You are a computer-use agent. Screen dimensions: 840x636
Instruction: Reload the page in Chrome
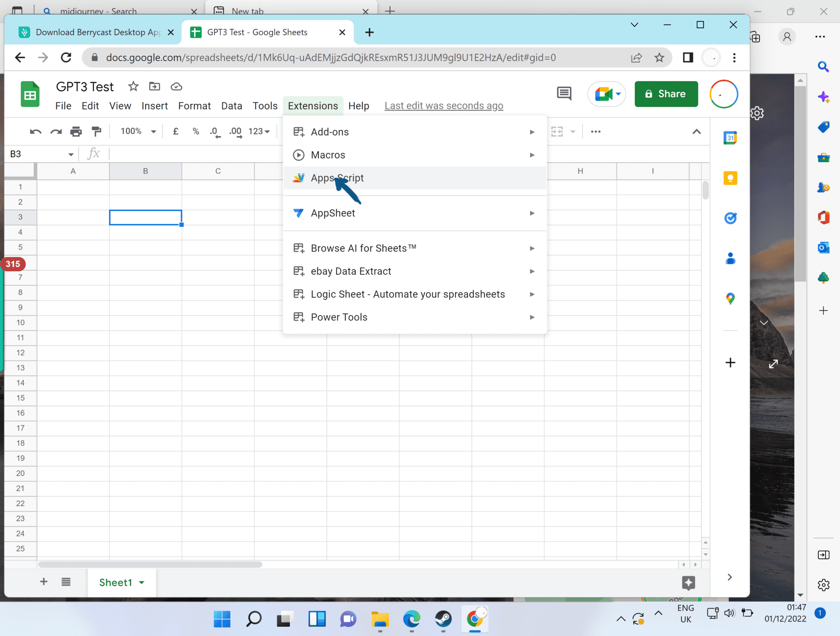point(66,57)
